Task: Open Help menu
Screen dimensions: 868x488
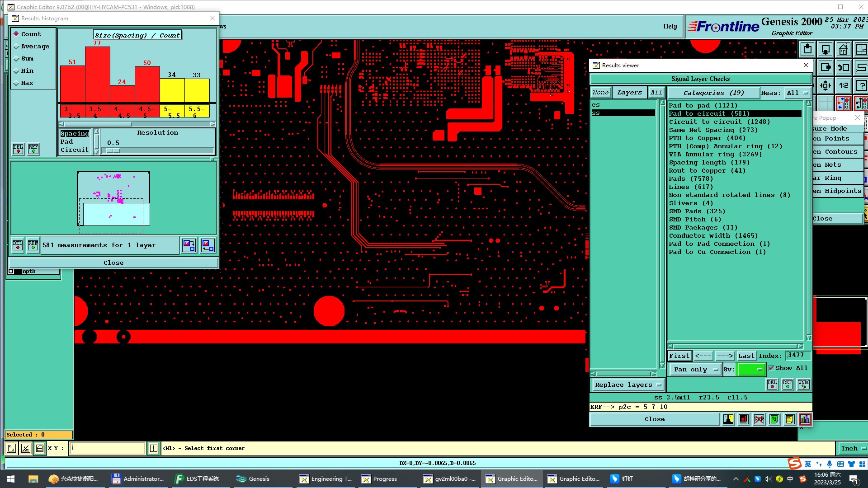Action: (670, 26)
